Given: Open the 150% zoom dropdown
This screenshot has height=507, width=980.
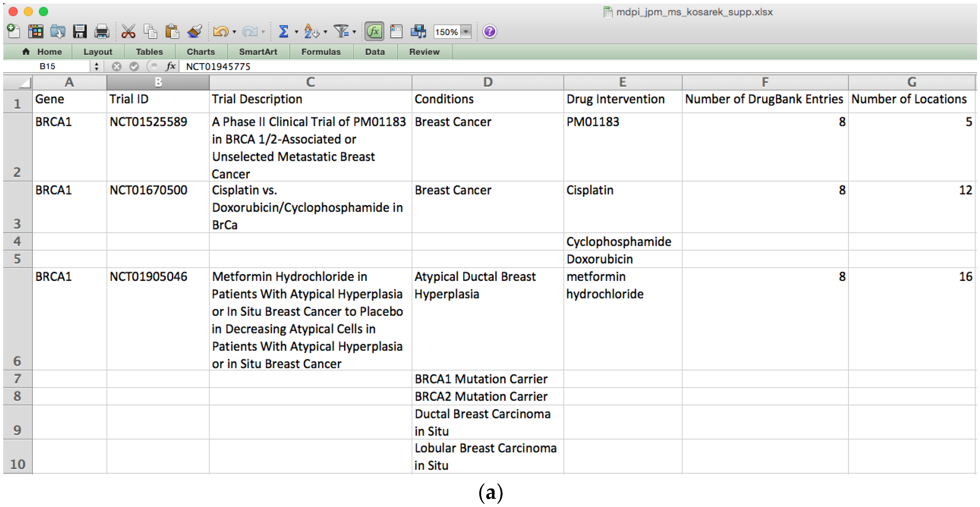Looking at the screenshot, I should 466,32.
